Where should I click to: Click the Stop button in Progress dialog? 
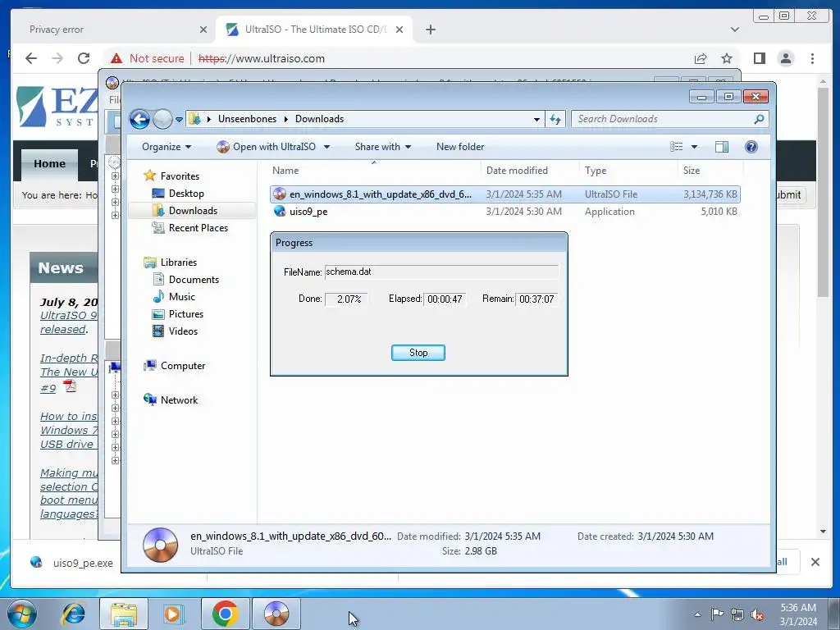[418, 353]
